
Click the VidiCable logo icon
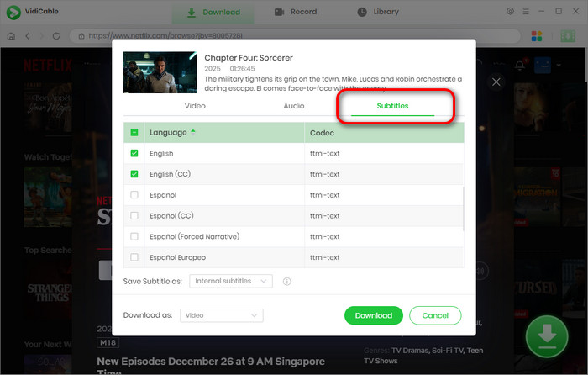tap(13, 12)
